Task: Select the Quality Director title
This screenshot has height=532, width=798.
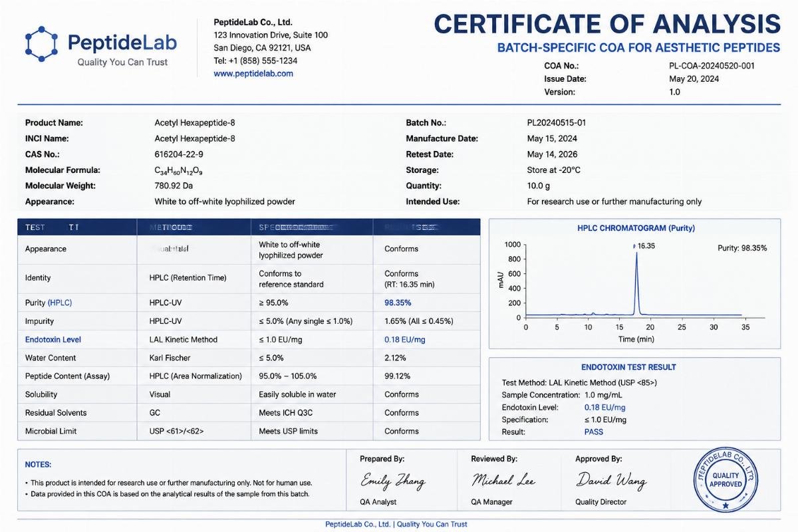Action: 601,502
